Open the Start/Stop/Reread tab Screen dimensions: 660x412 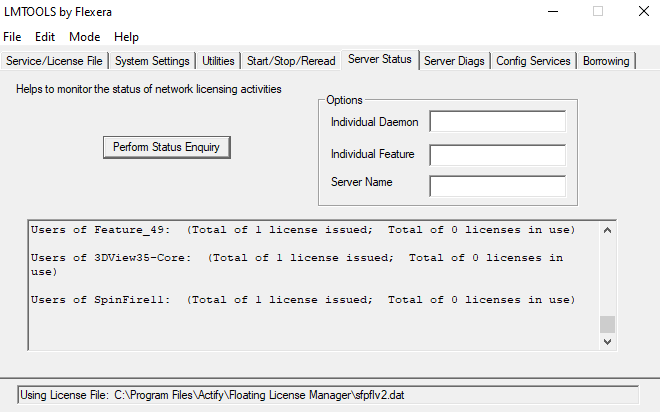291,61
